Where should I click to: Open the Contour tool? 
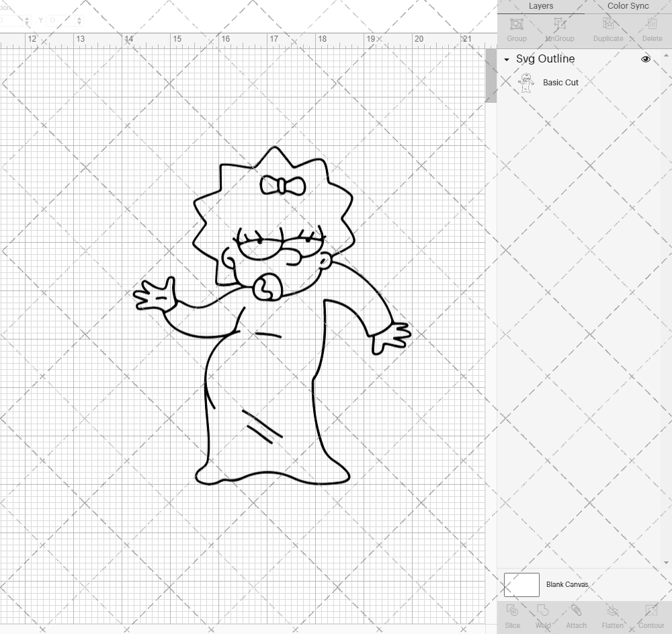pyautogui.click(x=650, y=615)
